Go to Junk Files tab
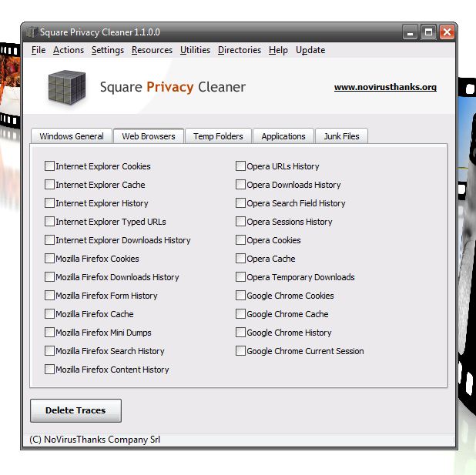 (341, 136)
